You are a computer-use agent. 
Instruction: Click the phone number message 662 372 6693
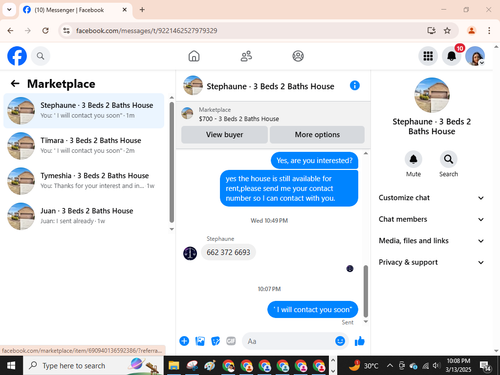[228, 252]
